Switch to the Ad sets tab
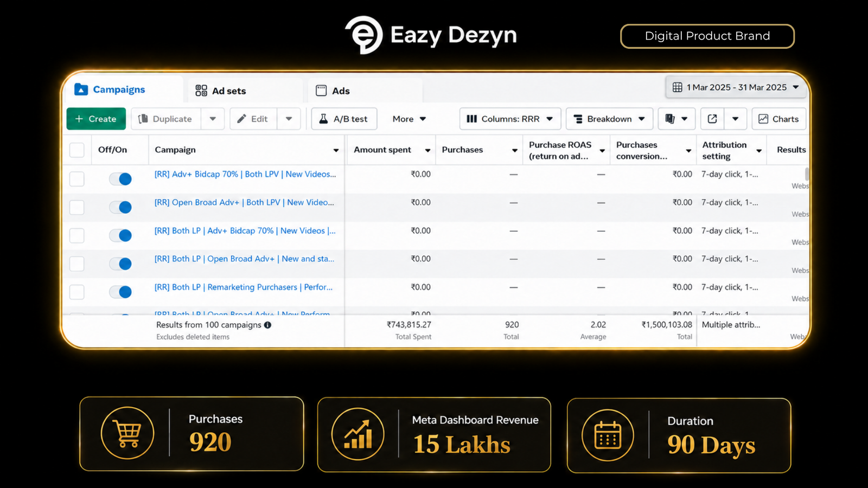This screenshot has width=868, height=488. click(x=244, y=91)
